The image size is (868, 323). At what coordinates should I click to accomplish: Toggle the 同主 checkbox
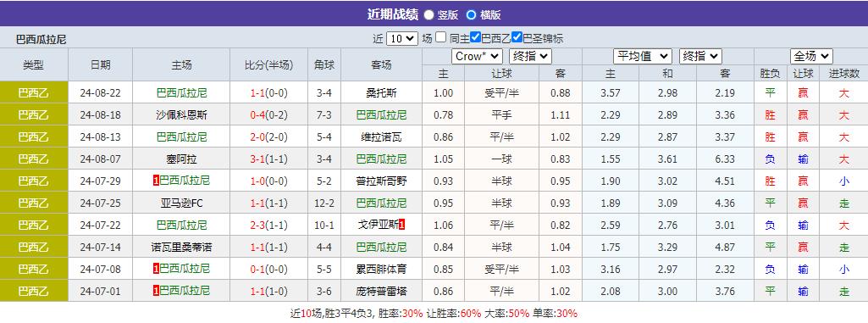click(440, 37)
